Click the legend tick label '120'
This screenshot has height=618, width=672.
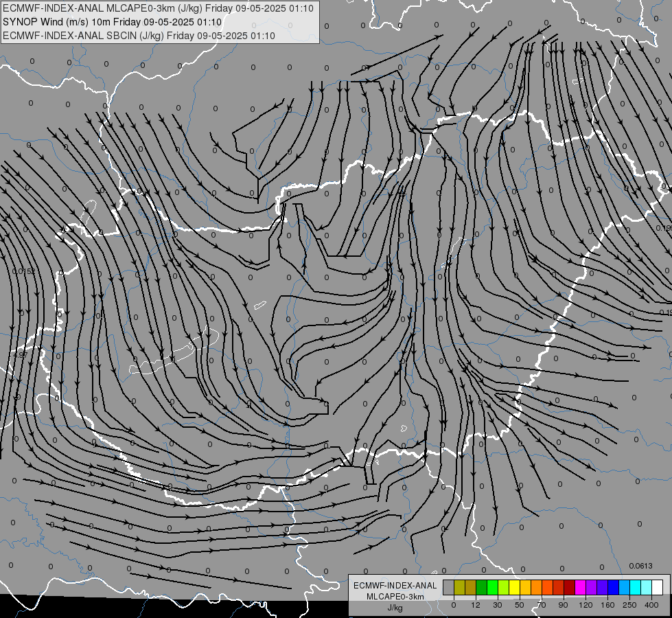point(586,605)
